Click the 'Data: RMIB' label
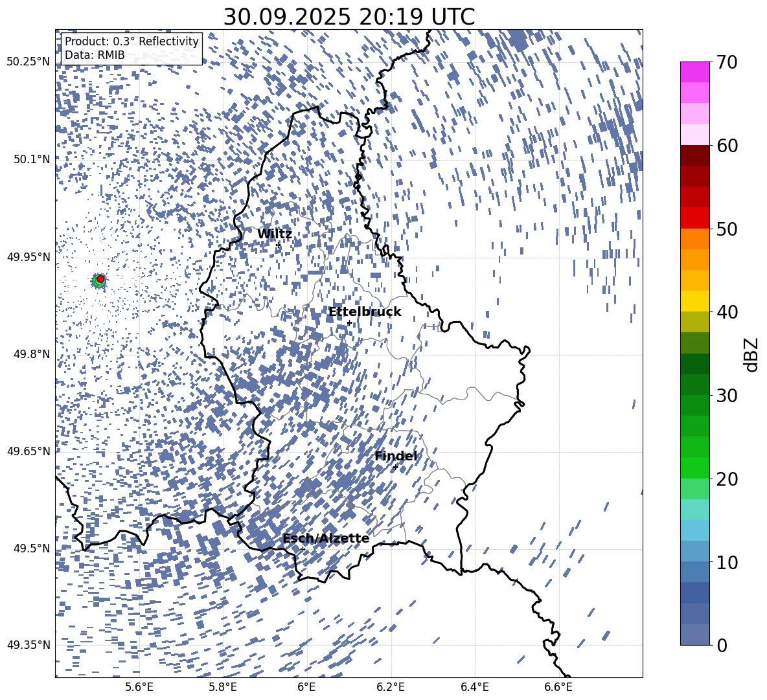 coord(95,55)
